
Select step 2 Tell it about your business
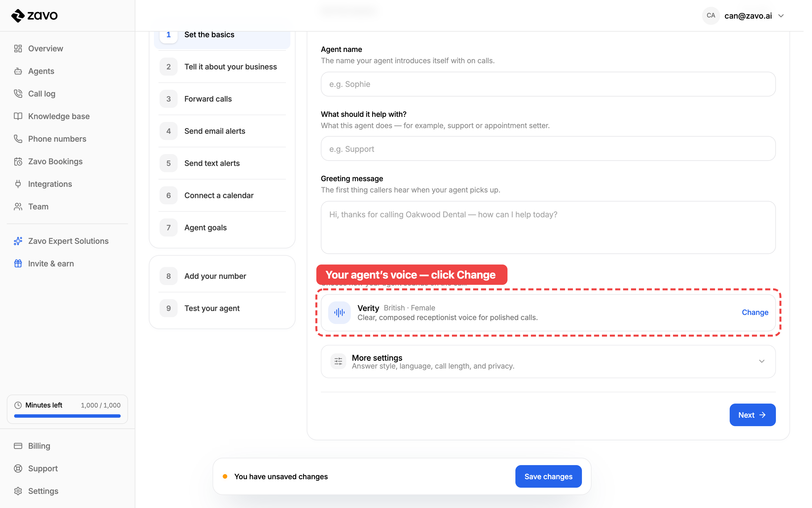pyautogui.click(x=222, y=67)
